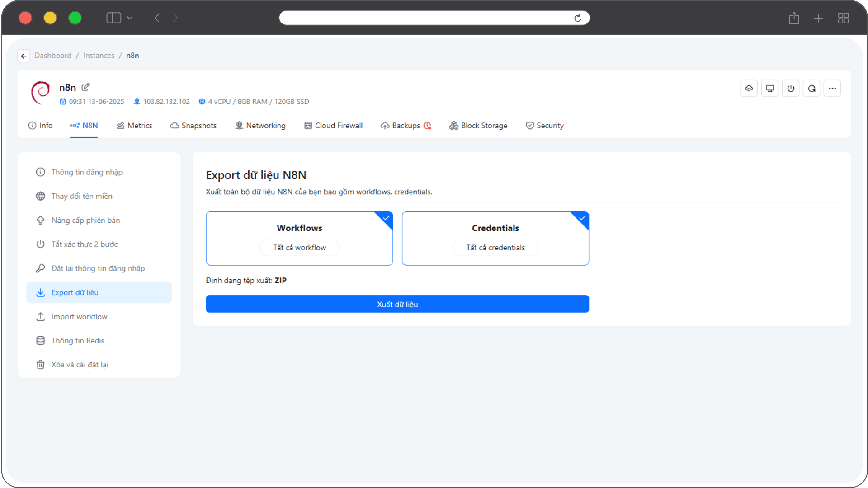Click the reboot circular arrow icon

(811, 89)
